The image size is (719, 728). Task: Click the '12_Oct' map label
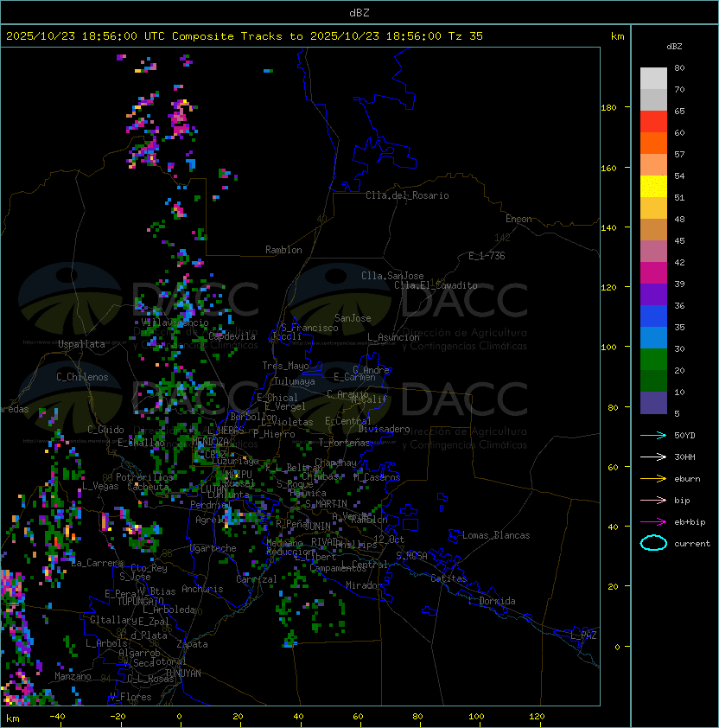pos(389,540)
